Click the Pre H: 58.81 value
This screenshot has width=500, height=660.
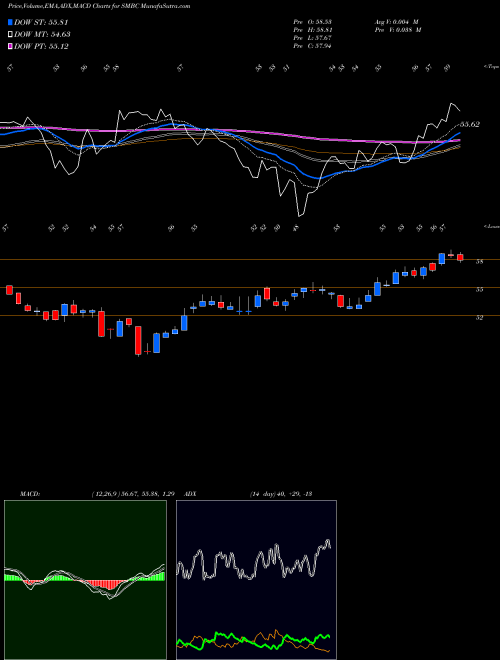[312, 30]
